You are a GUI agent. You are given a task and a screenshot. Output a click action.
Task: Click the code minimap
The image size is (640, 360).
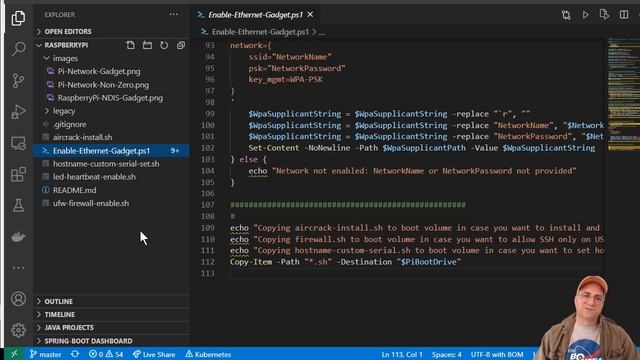tap(623, 94)
